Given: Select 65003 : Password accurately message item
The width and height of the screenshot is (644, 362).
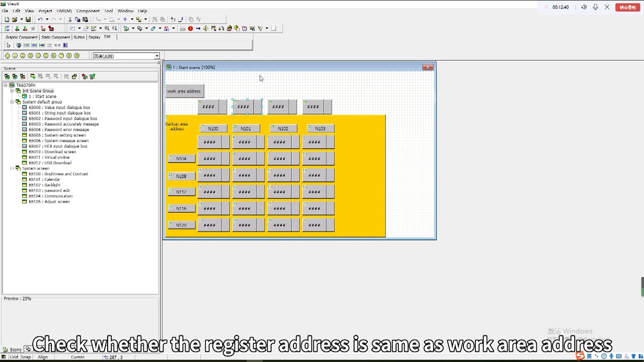Looking at the screenshot, I should (x=63, y=124).
